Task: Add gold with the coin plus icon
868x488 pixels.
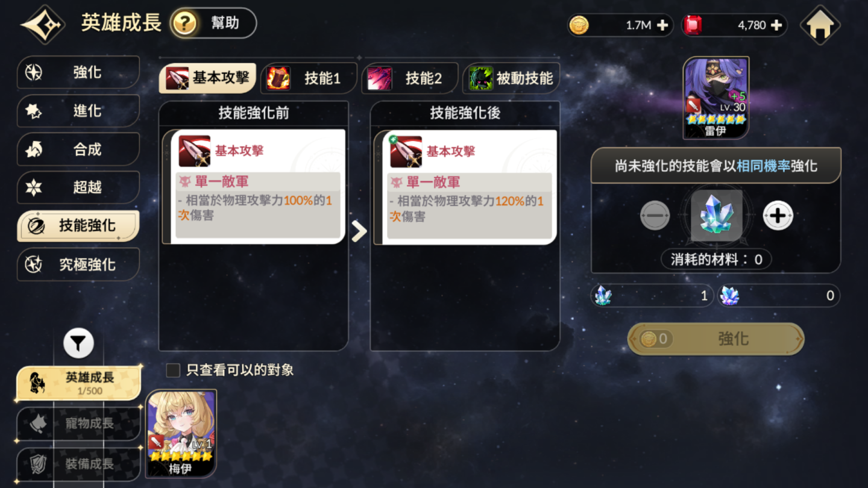Action: point(662,25)
